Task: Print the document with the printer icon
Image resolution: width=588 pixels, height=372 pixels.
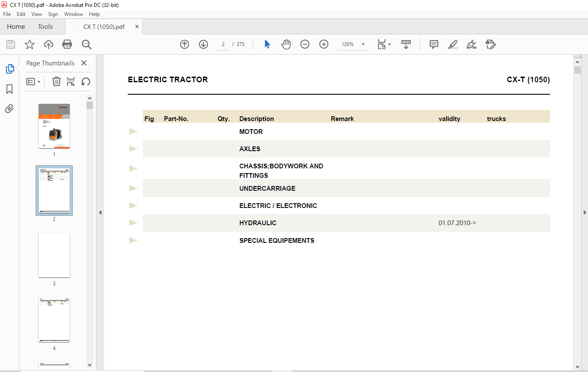Action: pos(67,44)
